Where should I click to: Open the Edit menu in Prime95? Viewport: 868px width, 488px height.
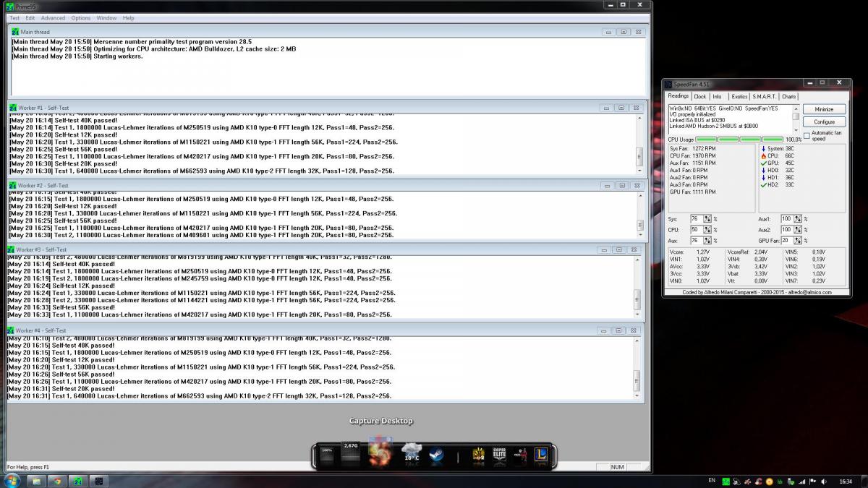point(30,18)
